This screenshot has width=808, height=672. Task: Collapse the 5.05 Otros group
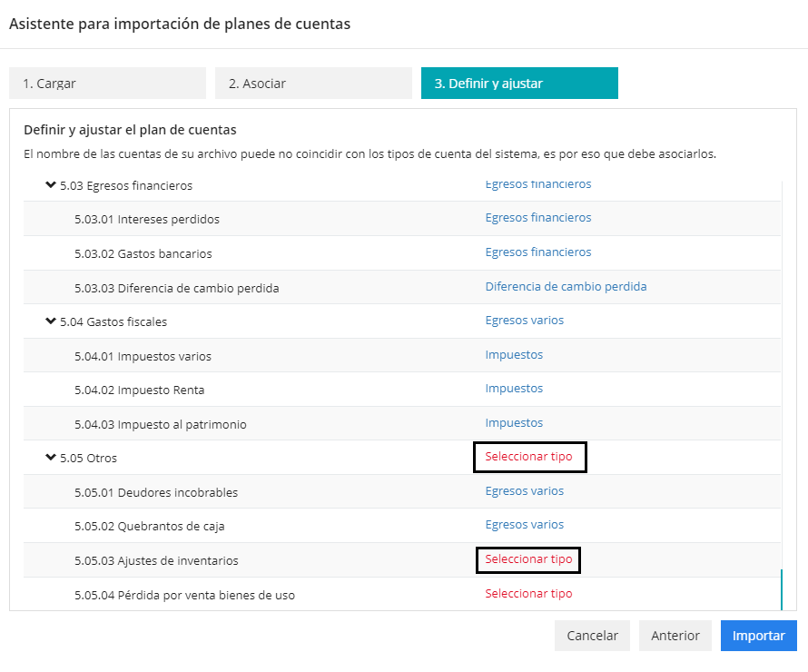point(51,458)
